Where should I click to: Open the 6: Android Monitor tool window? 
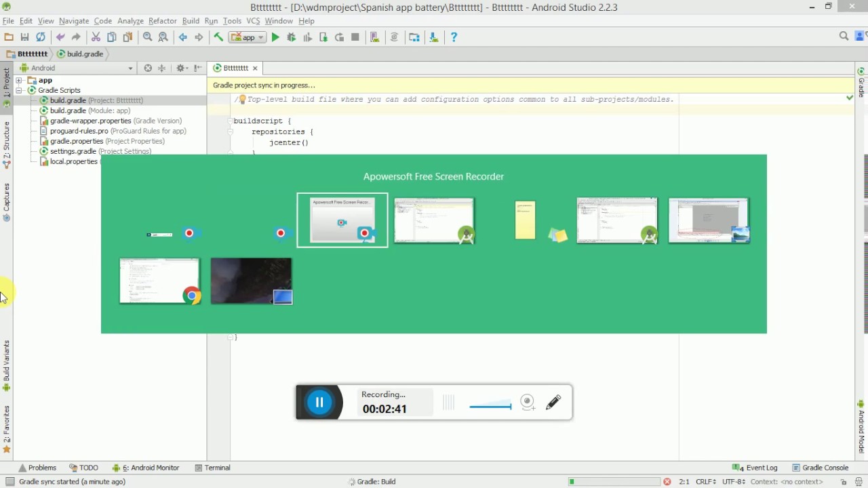(146, 468)
